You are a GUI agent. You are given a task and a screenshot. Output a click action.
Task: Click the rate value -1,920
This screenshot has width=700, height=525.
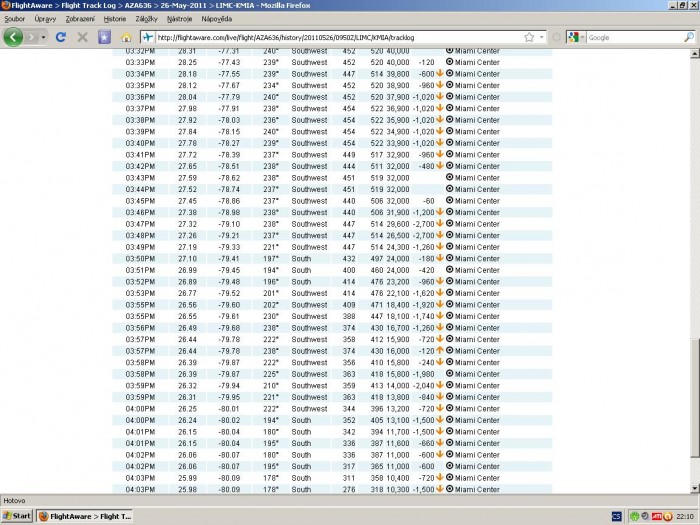pos(423,305)
